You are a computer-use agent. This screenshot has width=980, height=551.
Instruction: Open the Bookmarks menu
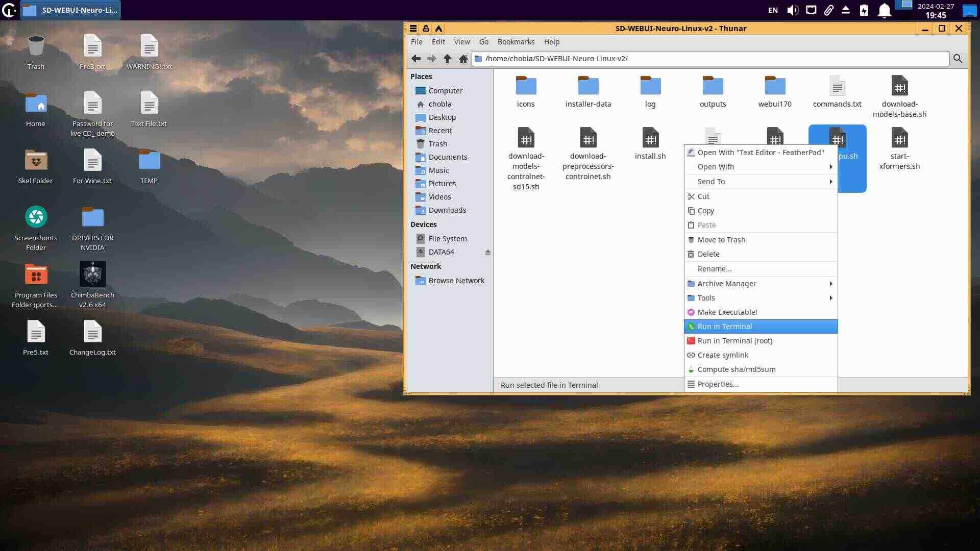tap(516, 42)
